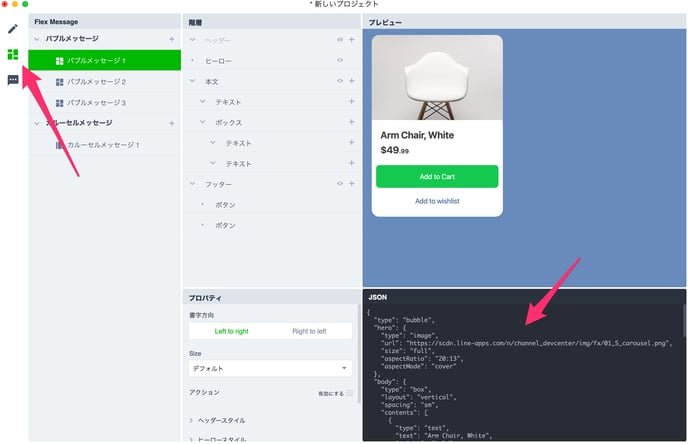Toggle visibility eye on the 本文 row
The height and width of the screenshot is (444, 688).
[x=340, y=81]
